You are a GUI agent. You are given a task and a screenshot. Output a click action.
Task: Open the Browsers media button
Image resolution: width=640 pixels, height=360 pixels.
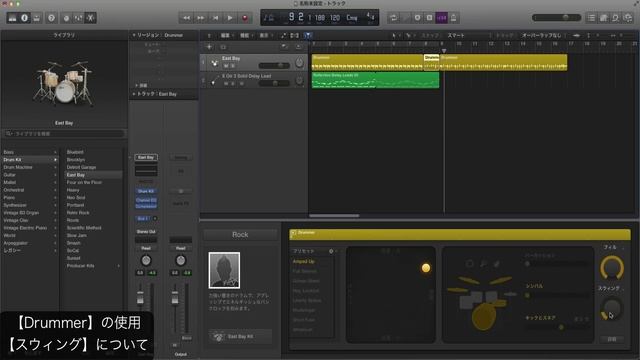628,18
